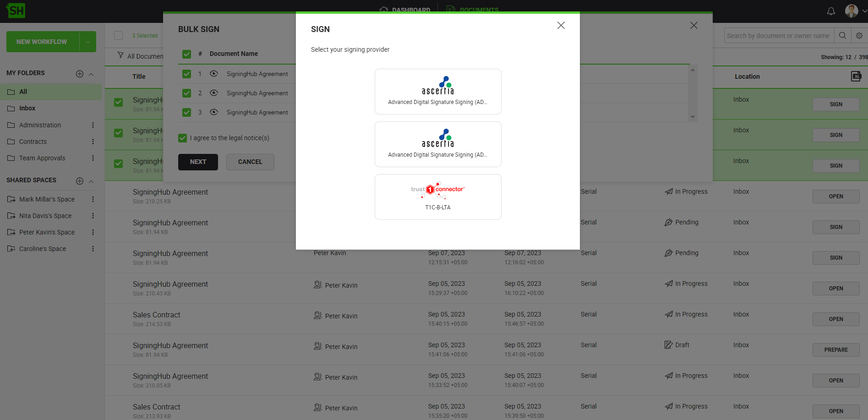Close the Sign provider dialog
The height and width of the screenshot is (420, 868).
pos(561,26)
